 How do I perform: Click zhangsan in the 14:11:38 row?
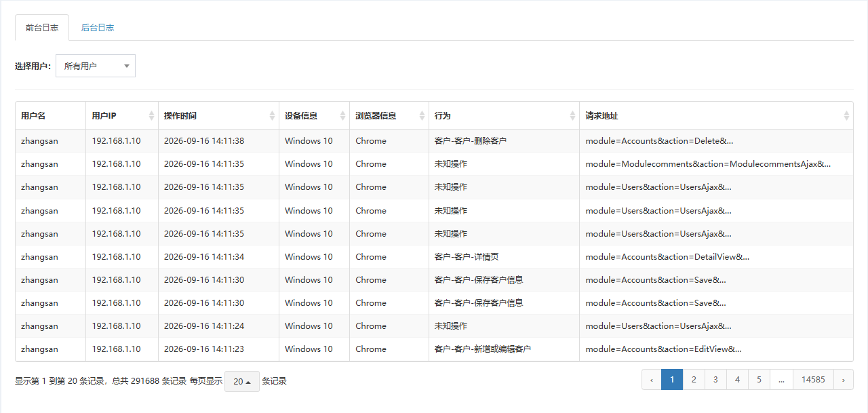[39, 141]
